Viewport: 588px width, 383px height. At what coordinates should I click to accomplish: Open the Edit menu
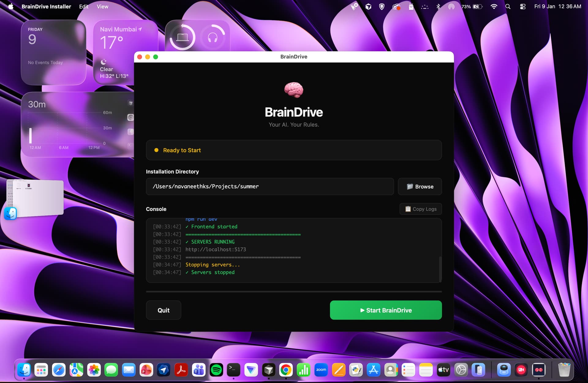click(x=84, y=6)
